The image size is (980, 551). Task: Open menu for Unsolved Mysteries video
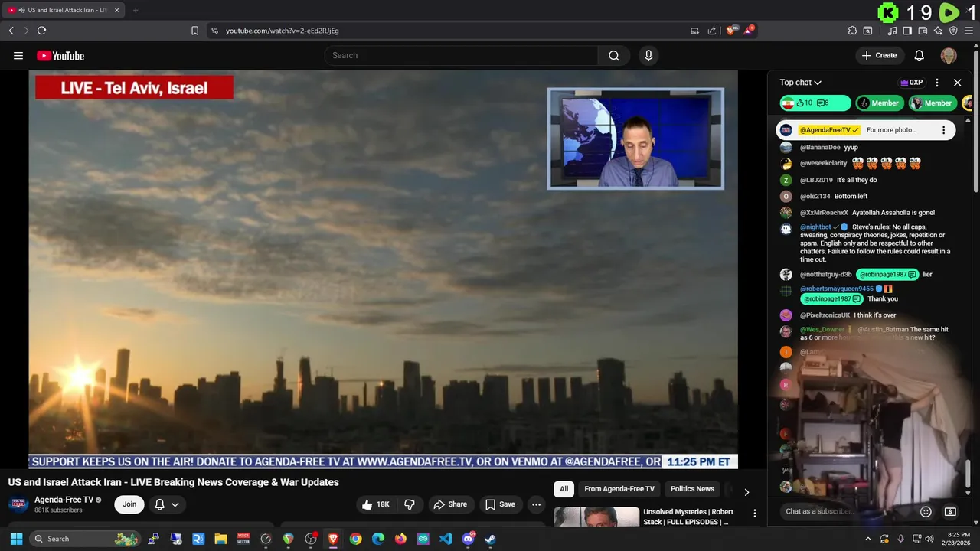[754, 514]
